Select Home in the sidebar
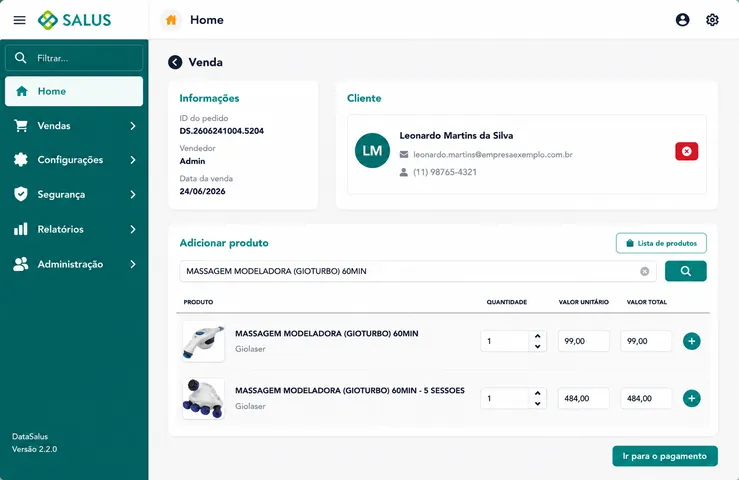 point(74,91)
